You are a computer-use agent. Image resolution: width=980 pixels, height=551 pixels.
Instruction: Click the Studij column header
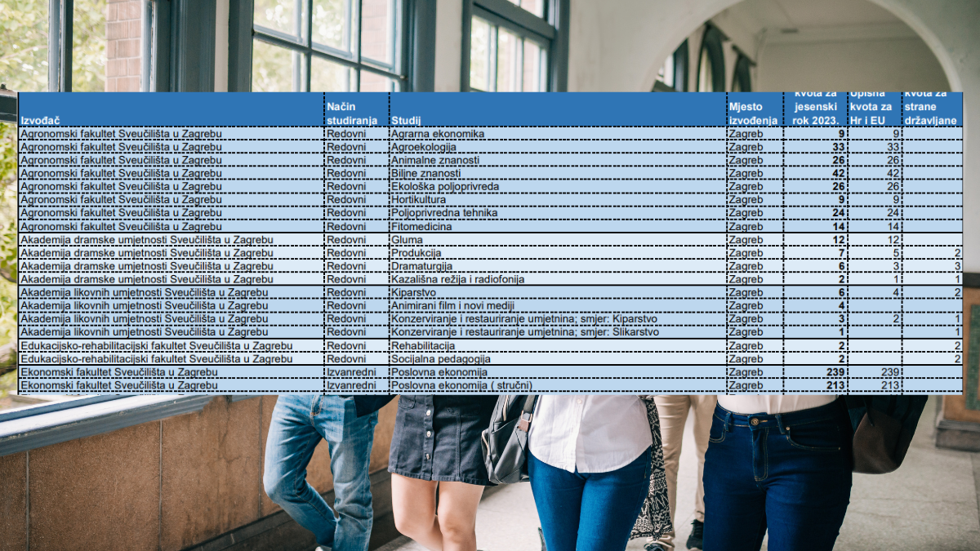(x=558, y=109)
